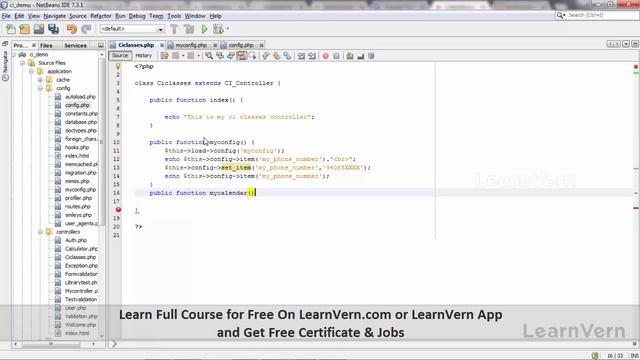Open the Debug Project dropdown arrow
This screenshot has width=640, height=360.
click(228, 29)
